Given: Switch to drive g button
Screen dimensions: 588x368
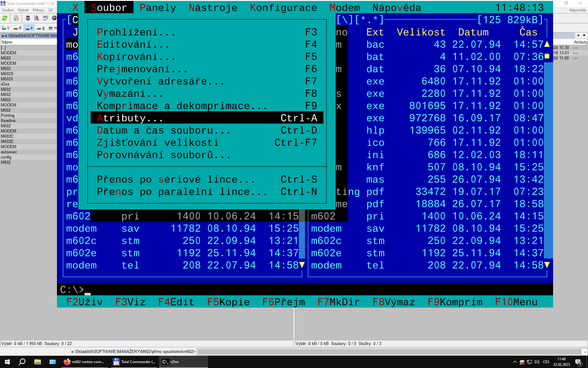Looking at the screenshot, I should pyautogui.click(x=41, y=28).
